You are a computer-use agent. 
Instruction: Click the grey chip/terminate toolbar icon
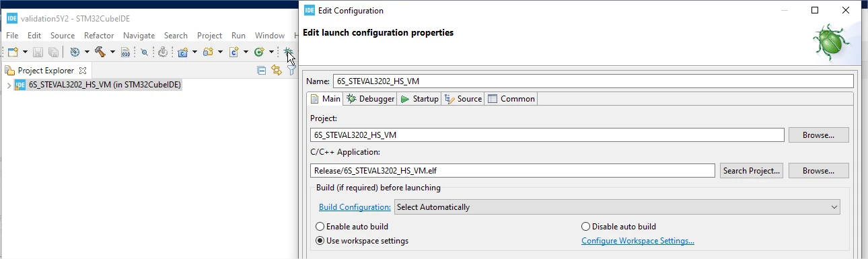tap(163, 52)
